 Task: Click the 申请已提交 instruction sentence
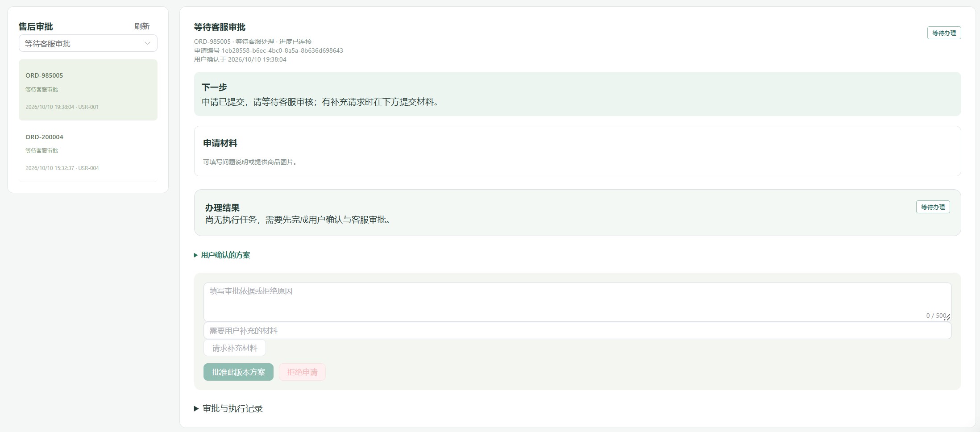321,102
